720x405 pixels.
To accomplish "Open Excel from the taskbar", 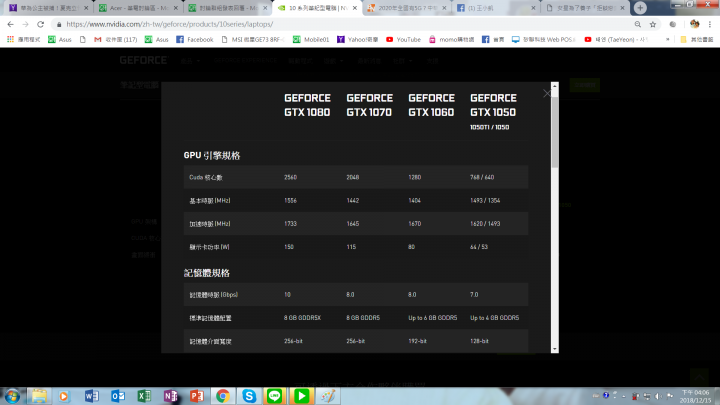I will click(144, 396).
